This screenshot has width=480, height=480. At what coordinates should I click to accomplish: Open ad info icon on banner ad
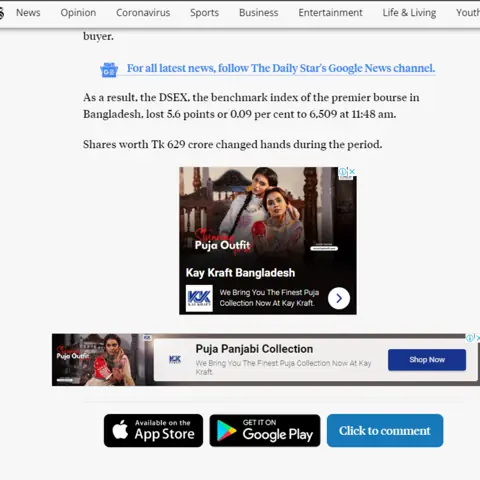point(470,338)
